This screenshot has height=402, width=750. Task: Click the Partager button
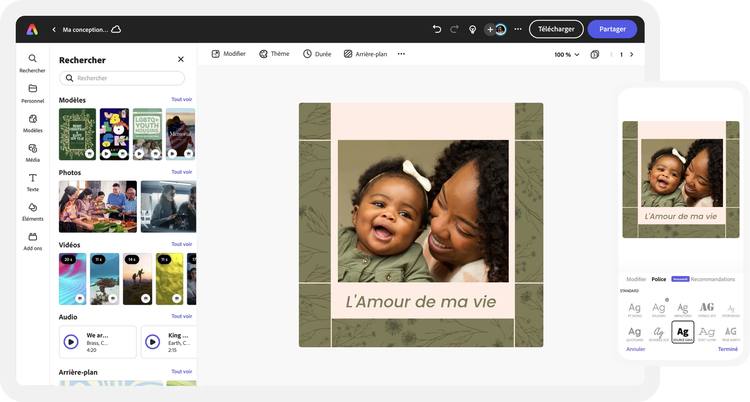point(612,29)
